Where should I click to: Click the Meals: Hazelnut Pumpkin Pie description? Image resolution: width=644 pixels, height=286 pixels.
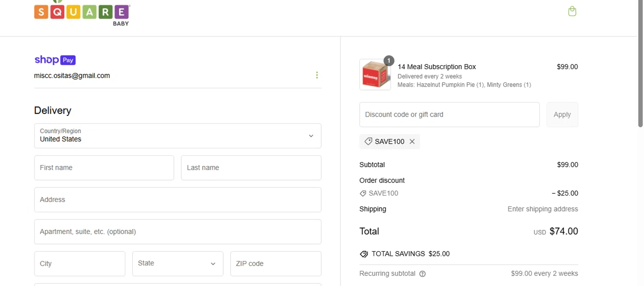[x=464, y=85]
